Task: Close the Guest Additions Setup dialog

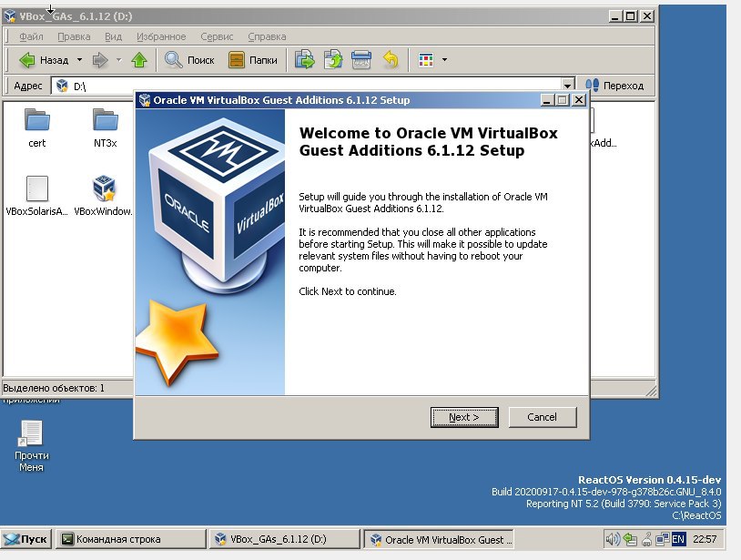Action: coord(579,100)
